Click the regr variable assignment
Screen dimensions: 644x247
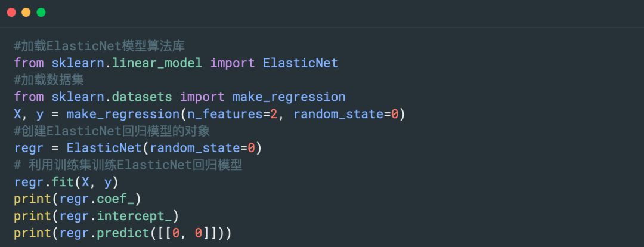point(29,147)
